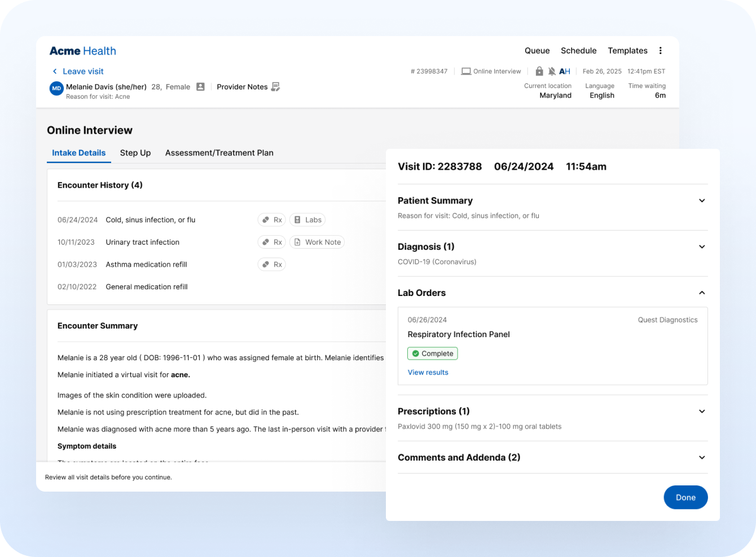Collapse the Lab Orders section
The width and height of the screenshot is (756, 557).
coord(702,293)
